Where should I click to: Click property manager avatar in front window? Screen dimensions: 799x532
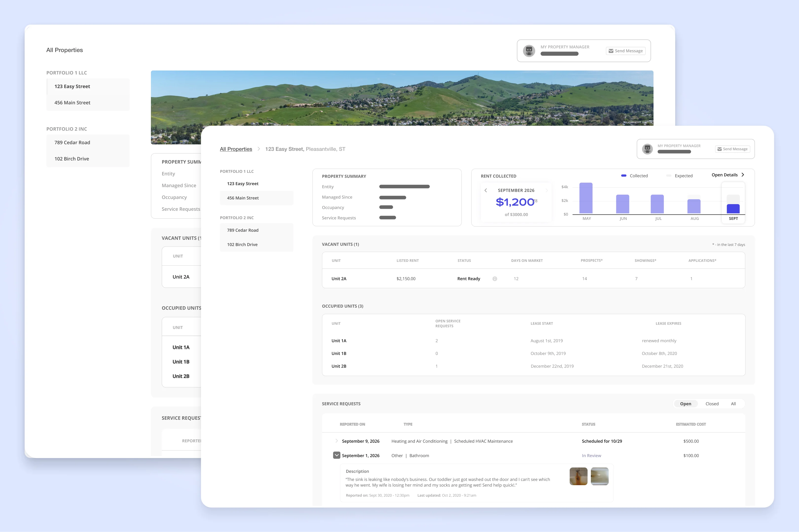647,149
